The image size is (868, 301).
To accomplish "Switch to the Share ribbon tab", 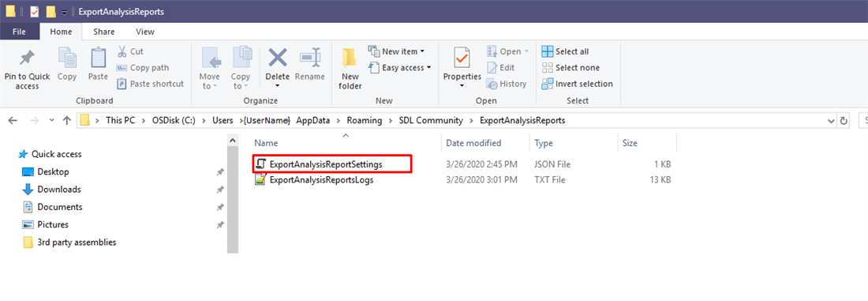I will point(104,32).
